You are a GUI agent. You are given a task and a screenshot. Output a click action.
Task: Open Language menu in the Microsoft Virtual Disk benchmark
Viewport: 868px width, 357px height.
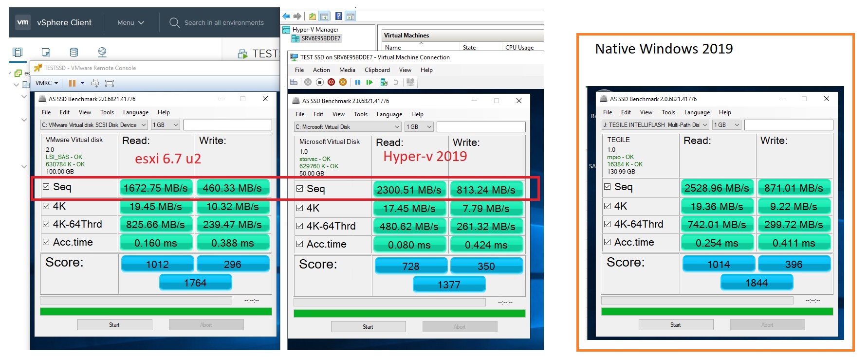[x=389, y=114]
